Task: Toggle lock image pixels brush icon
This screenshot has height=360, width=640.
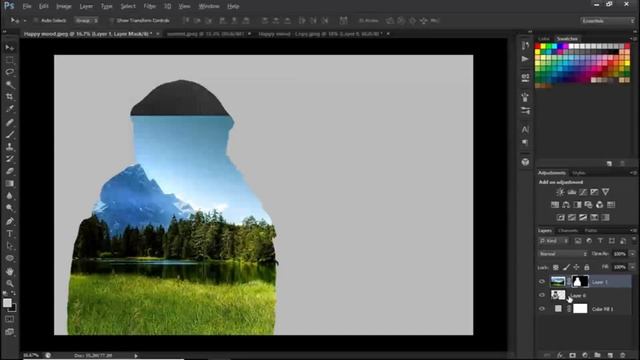Action: 566,267
